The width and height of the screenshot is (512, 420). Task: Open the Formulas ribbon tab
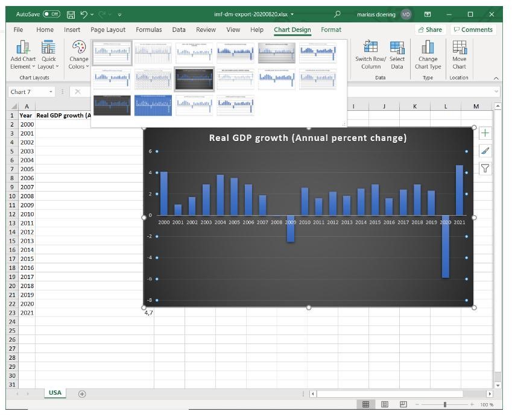click(x=148, y=30)
